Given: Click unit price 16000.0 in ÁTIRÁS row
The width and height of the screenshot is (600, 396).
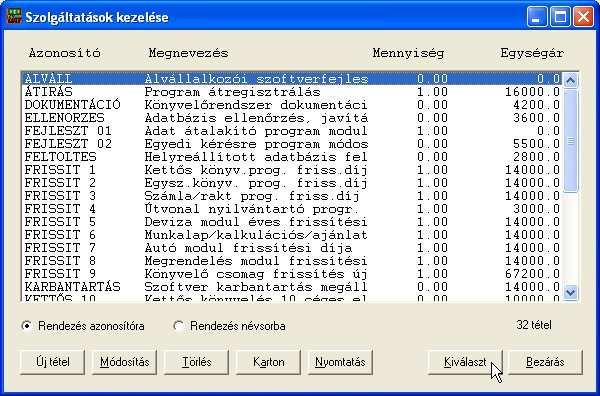Looking at the screenshot, I should (x=532, y=92).
